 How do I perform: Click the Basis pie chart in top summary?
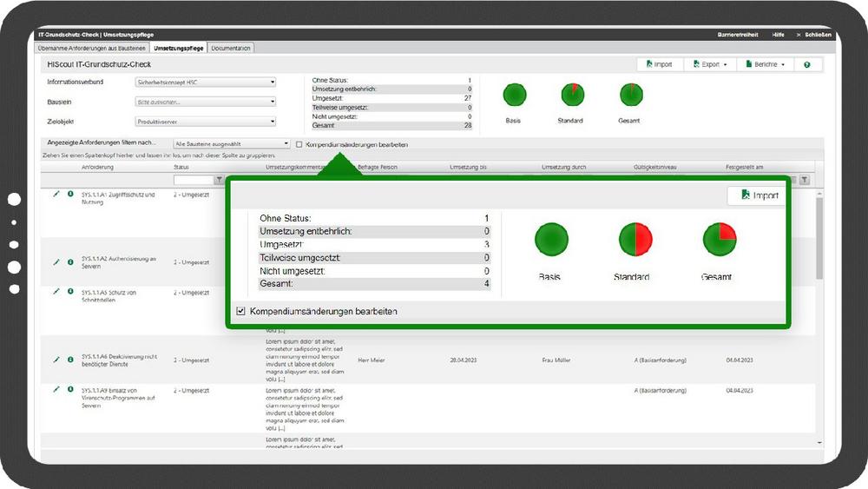pyautogui.click(x=514, y=96)
